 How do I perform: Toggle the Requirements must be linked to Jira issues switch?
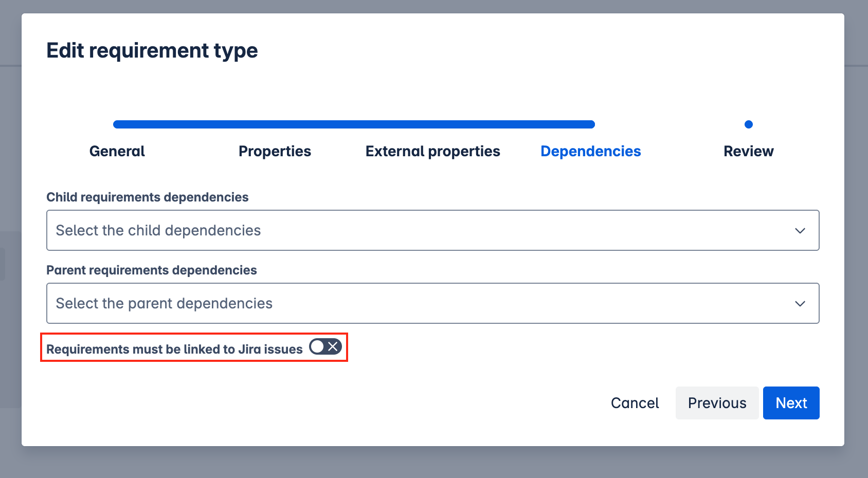tap(325, 346)
